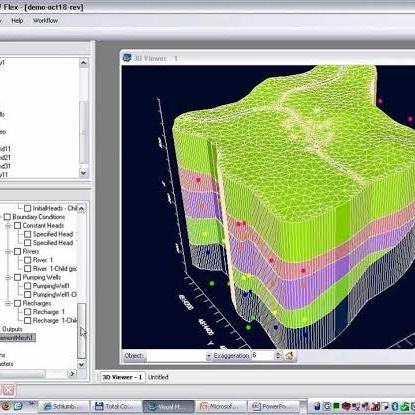This screenshot has width=415, height=415.
Task: Tick the InitialHeads - Child checkbox
Action: [x=28, y=208]
